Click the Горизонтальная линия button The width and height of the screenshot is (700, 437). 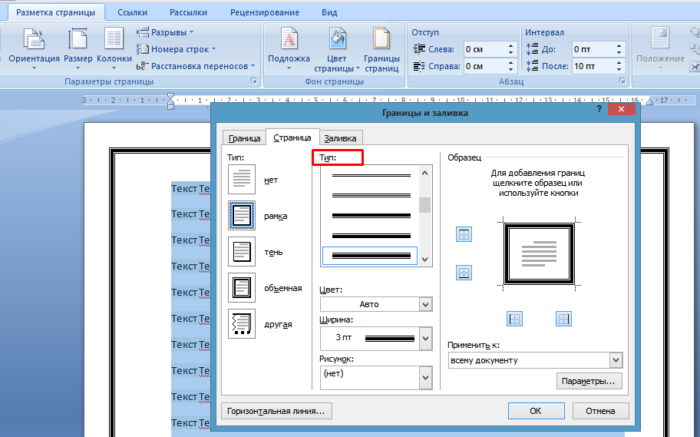[276, 411]
